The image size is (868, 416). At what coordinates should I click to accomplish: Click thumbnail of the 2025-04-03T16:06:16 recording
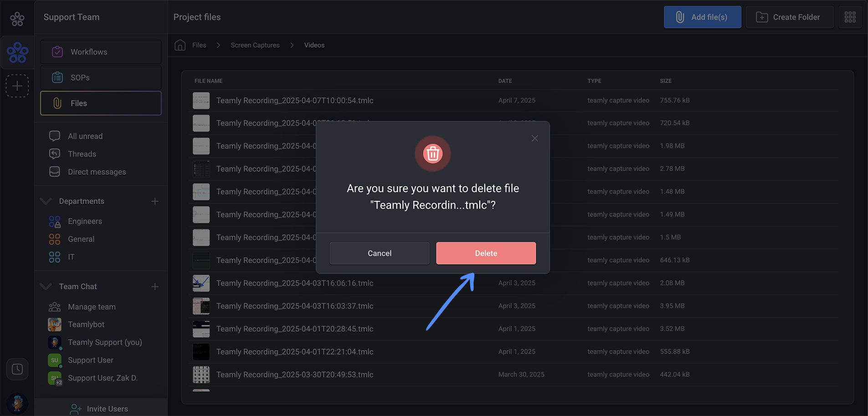point(201,283)
